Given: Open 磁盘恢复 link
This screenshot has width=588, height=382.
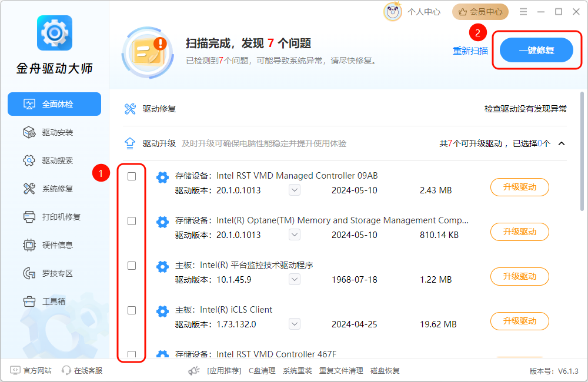Looking at the screenshot, I should coord(385,371).
